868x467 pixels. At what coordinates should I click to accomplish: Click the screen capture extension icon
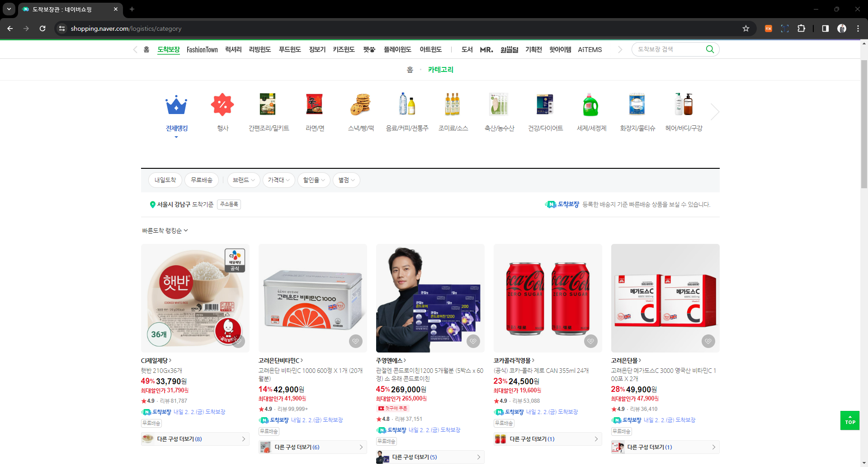coord(785,29)
